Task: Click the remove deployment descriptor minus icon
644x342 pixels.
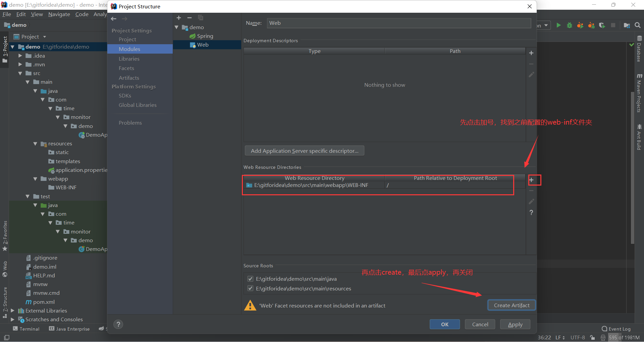Action: pos(531,64)
